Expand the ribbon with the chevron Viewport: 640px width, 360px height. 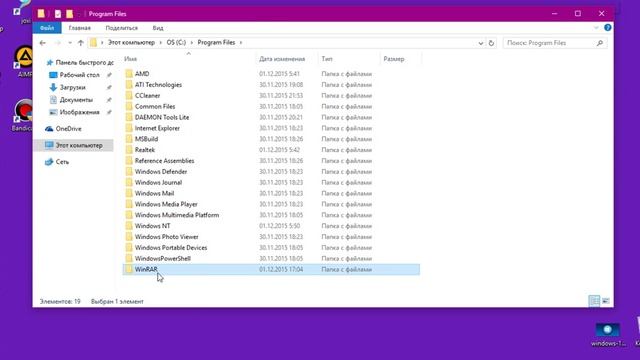[596, 28]
